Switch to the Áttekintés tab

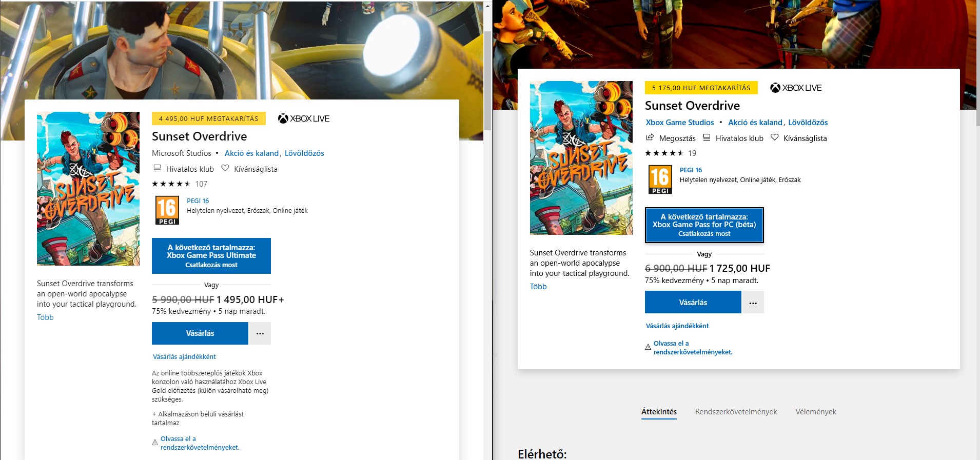tap(659, 412)
